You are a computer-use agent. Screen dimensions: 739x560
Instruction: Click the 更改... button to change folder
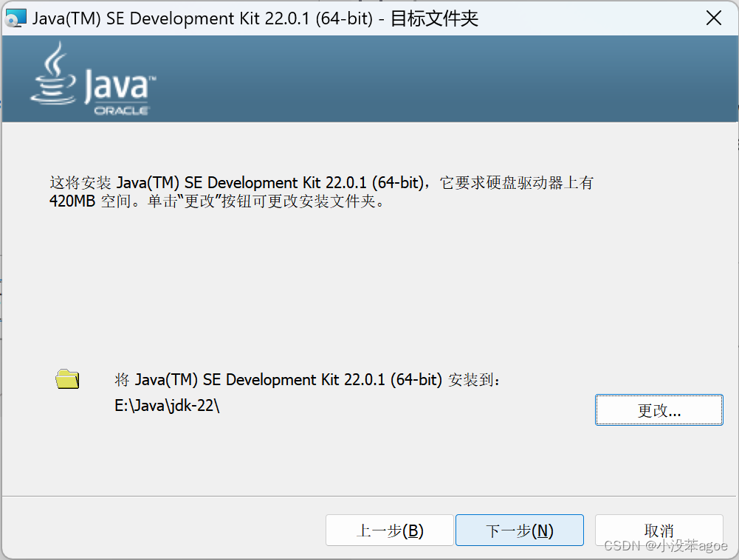[659, 409]
